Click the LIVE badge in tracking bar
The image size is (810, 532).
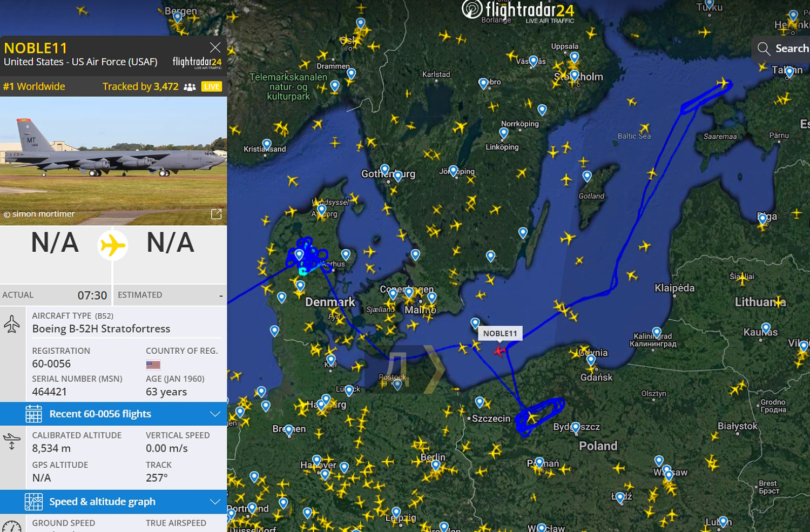pyautogui.click(x=211, y=86)
